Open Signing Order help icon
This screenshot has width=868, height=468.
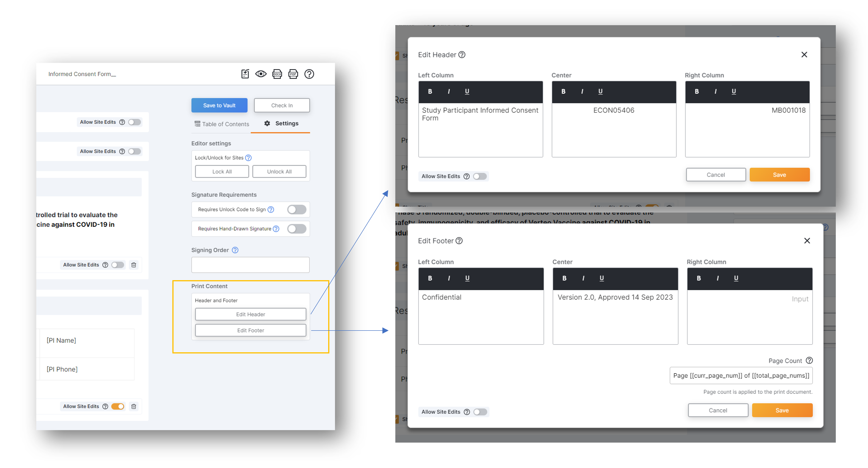coord(235,250)
